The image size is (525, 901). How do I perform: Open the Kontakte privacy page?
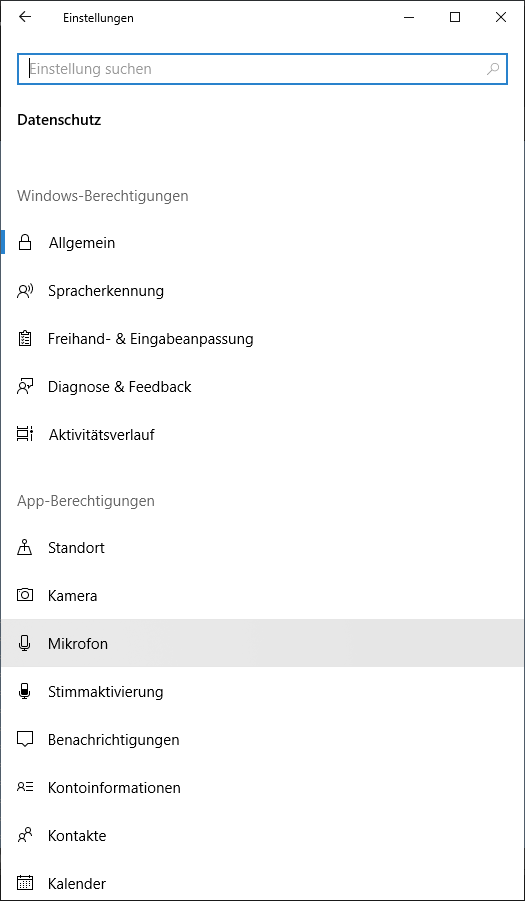click(x=262, y=835)
